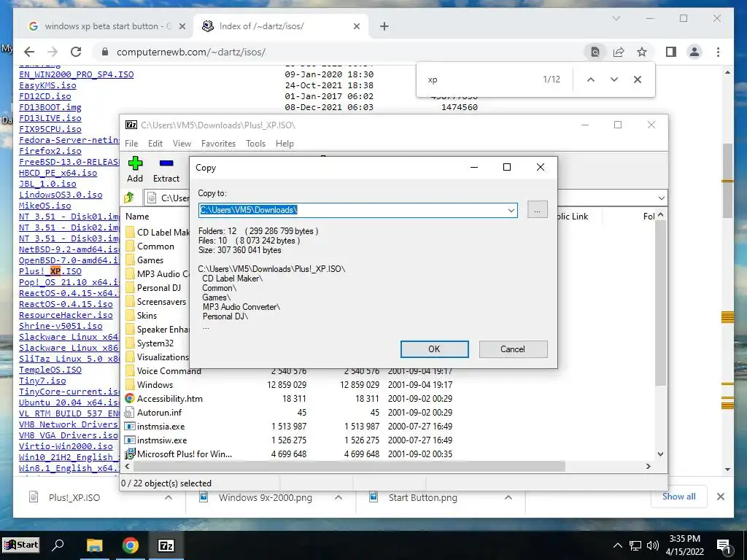Select the Skins folder icon
Viewport: 747px width, 560px height.
tap(130, 315)
